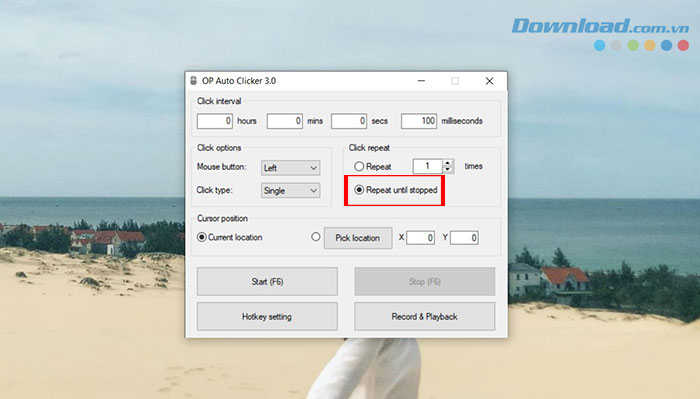
Task: Open Hotkey setting
Action: tap(267, 316)
